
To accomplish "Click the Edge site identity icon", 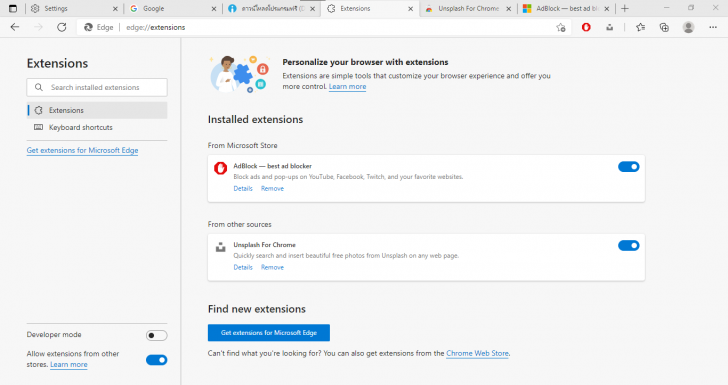I will [x=88, y=27].
